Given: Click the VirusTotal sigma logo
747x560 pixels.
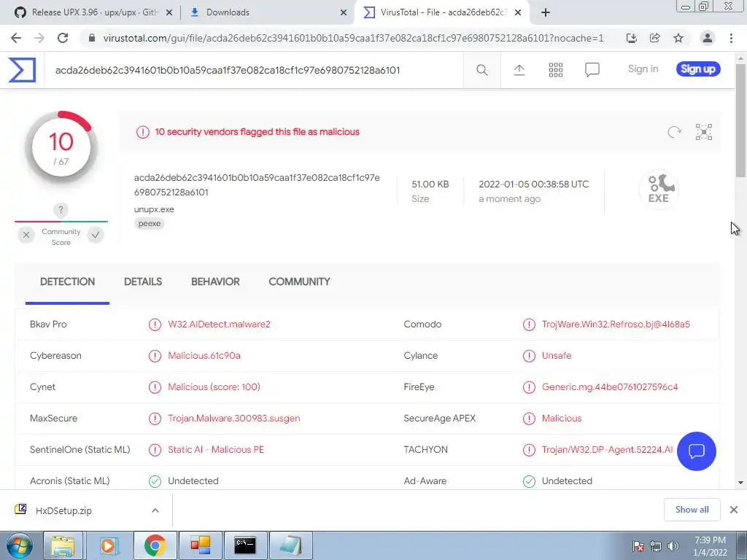Looking at the screenshot, I should point(22,70).
